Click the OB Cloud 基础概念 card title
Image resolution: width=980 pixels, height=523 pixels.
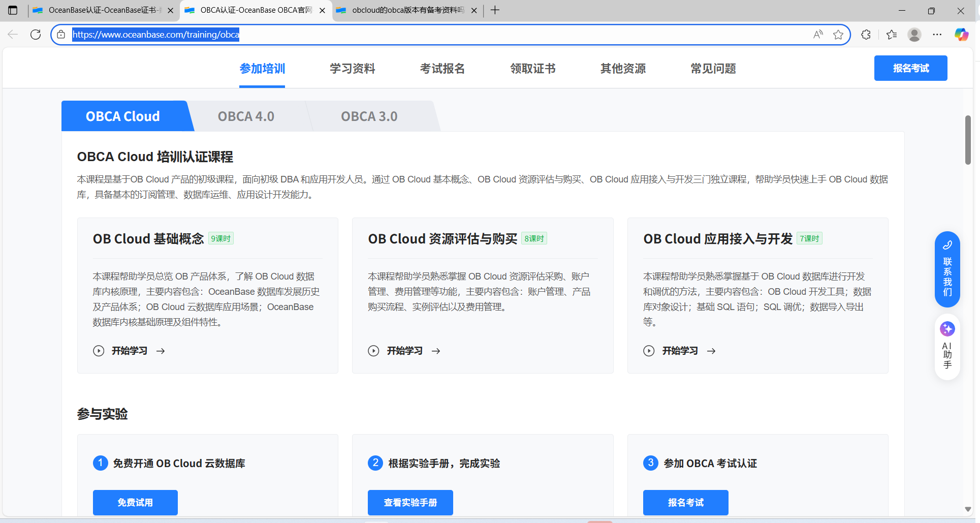148,239
